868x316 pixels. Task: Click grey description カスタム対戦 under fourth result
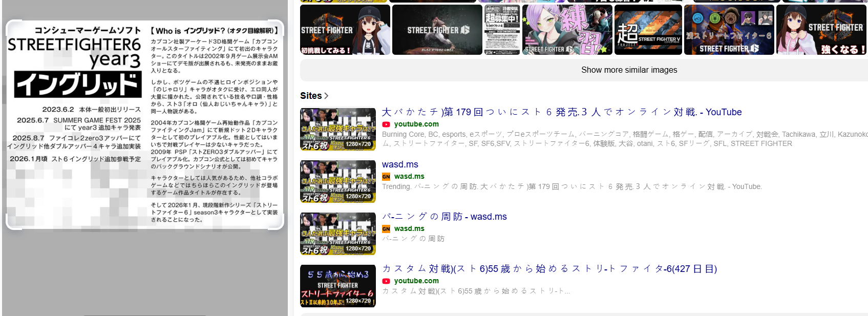pos(476,291)
